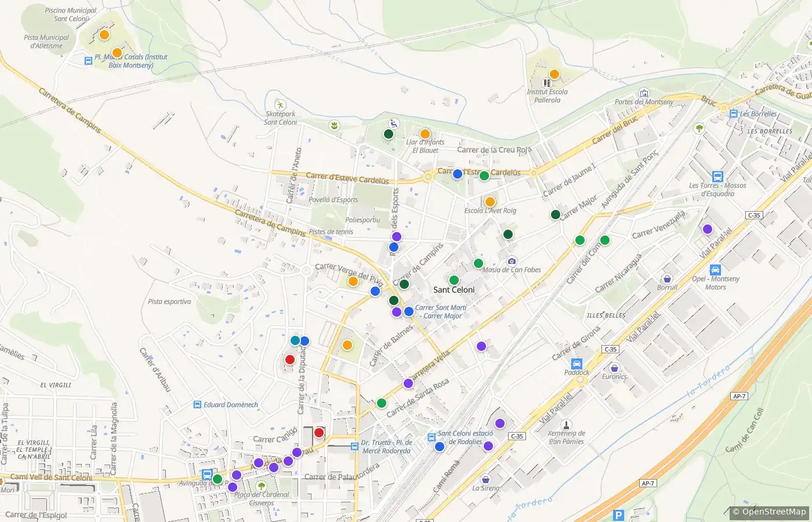Click green marker above Sant Celoni label
Viewport: 812px width, 522px height.
[x=454, y=281]
